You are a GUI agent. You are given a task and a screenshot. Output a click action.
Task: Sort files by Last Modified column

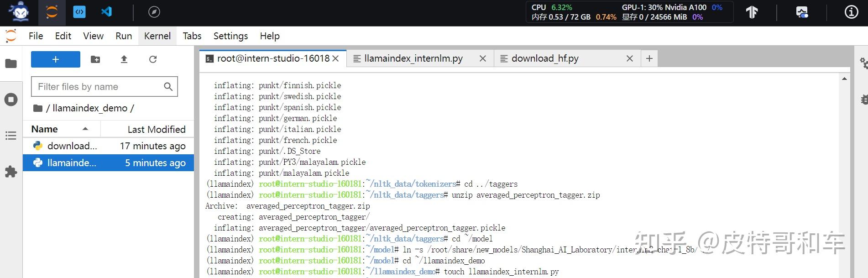pyautogui.click(x=156, y=130)
